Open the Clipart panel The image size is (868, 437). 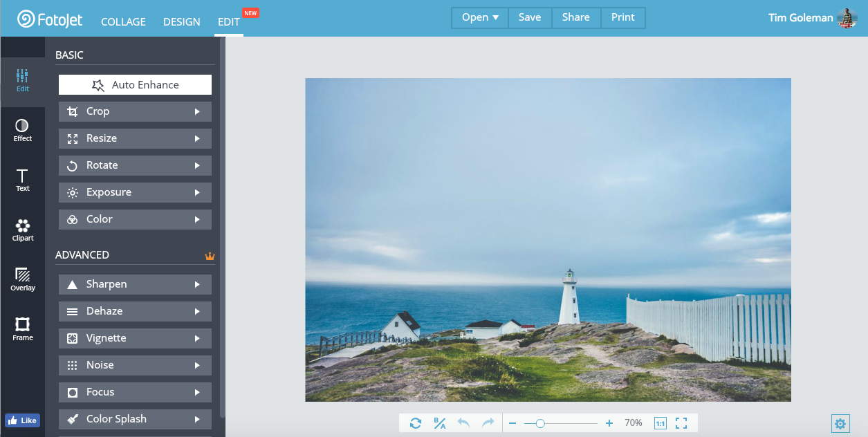22,230
